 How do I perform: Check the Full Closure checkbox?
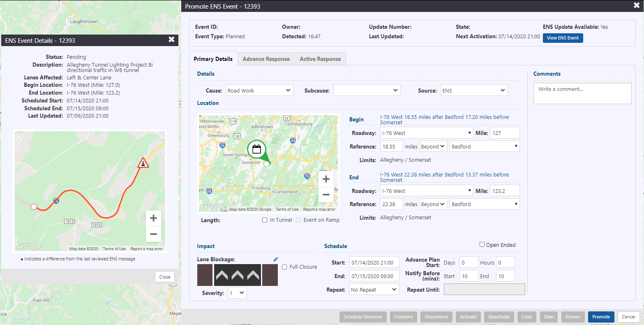[284, 267]
